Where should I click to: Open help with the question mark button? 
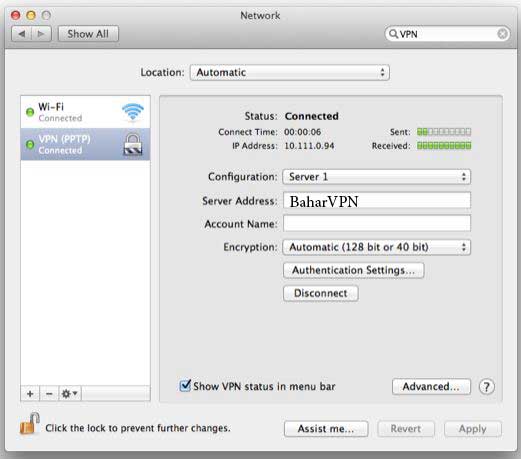pos(486,387)
